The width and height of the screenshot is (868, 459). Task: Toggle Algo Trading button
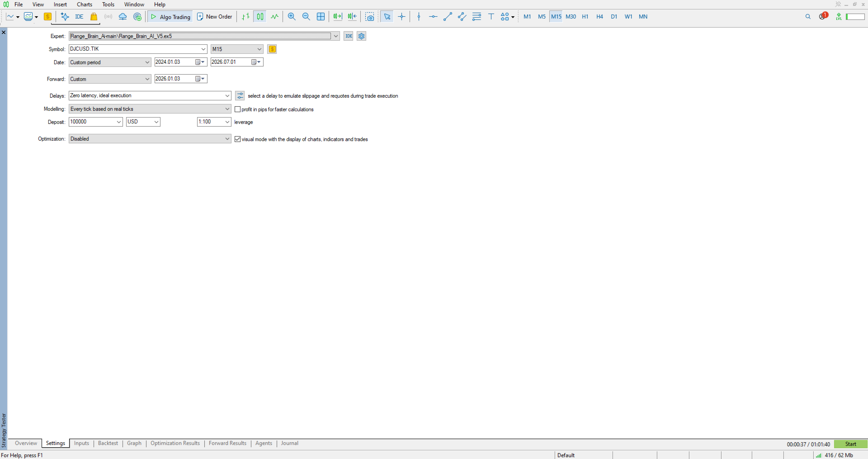pos(170,17)
